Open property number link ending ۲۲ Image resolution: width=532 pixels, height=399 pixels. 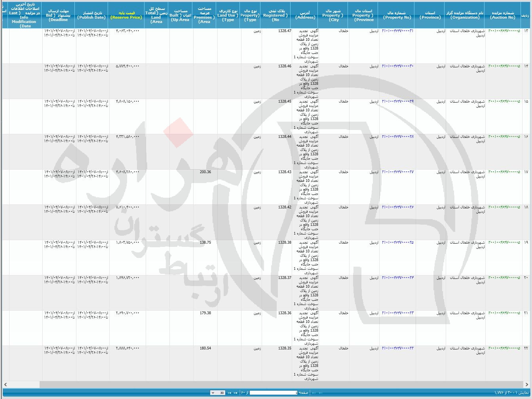click(x=397, y=348)
